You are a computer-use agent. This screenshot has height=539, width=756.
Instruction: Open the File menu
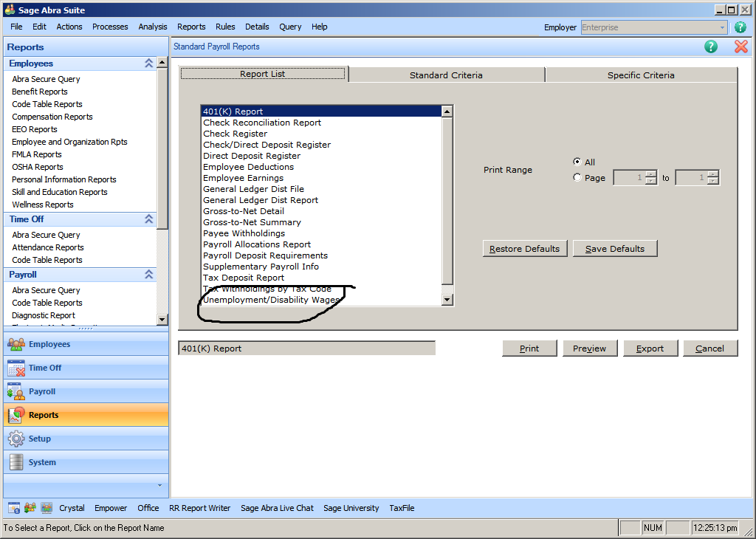coord(16,27)
